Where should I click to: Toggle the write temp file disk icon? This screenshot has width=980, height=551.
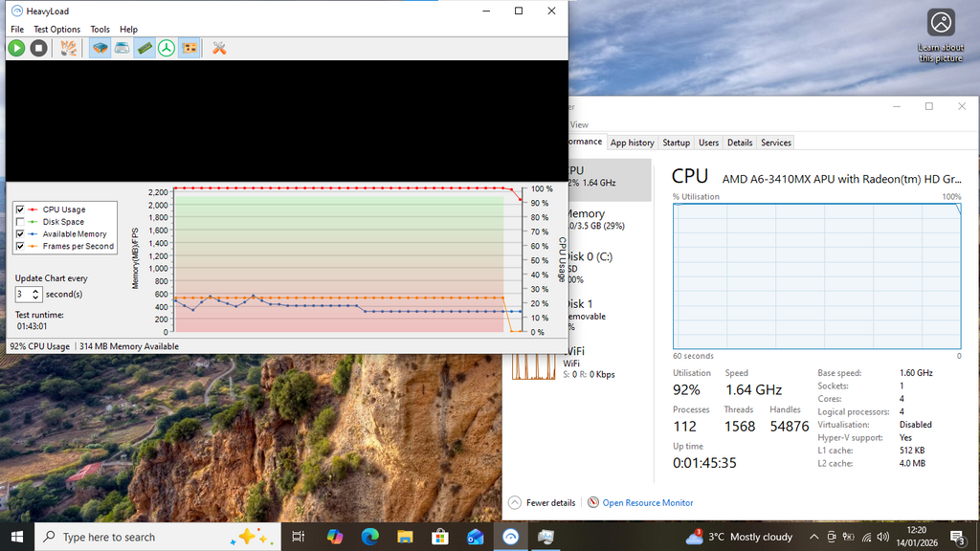[122, 48]
